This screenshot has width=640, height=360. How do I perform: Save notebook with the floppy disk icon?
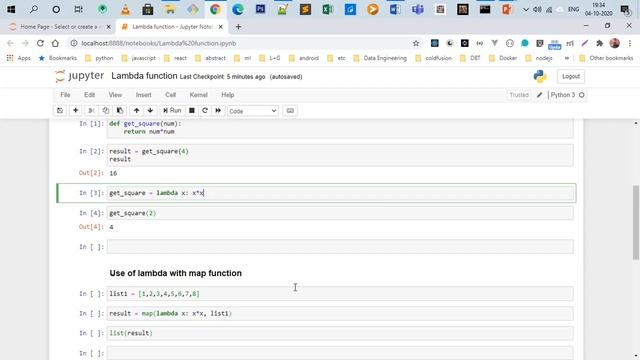coord(60,111)
